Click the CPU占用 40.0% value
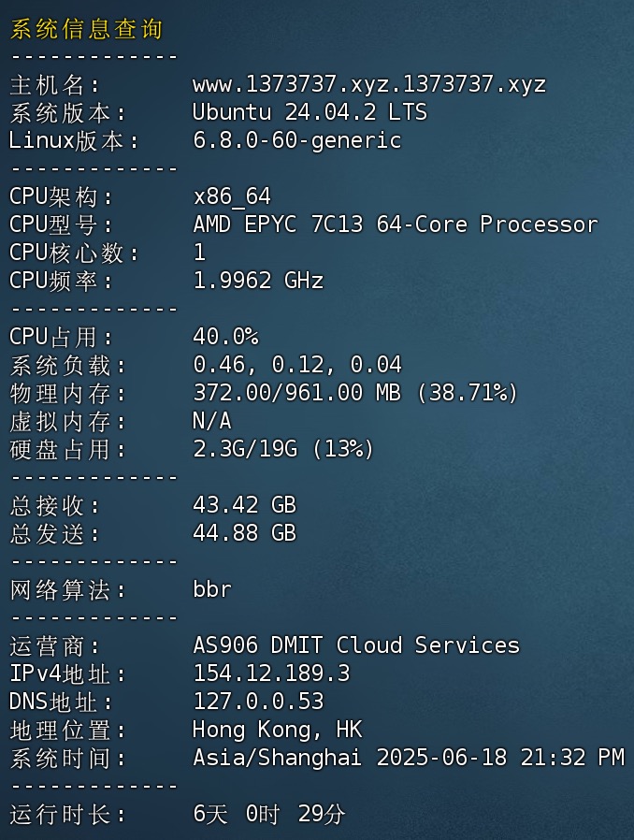 [225, 337]
